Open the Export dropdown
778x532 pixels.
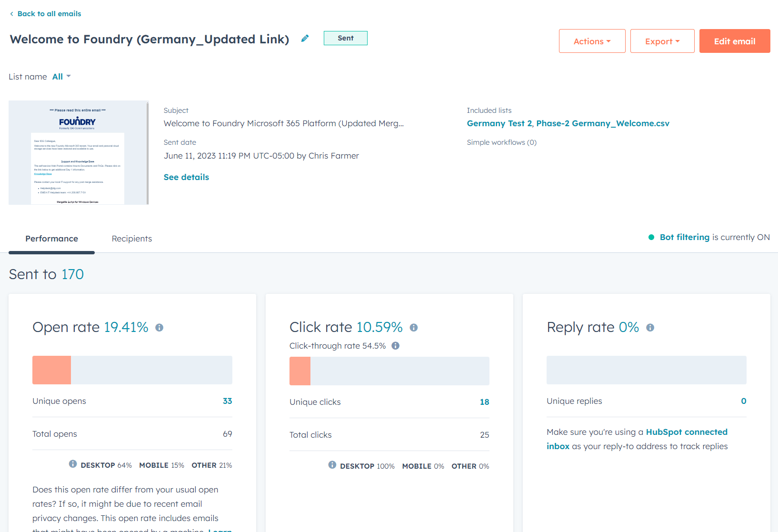[x=662, y=41]
